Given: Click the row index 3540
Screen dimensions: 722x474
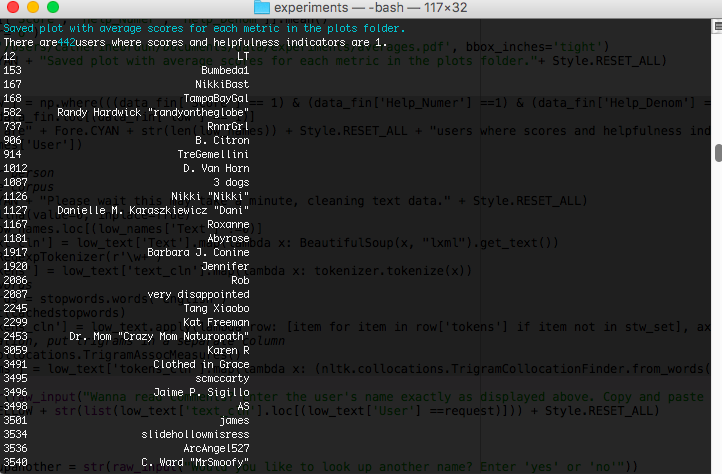Looking at the screenshot, I should click(15, 462).
